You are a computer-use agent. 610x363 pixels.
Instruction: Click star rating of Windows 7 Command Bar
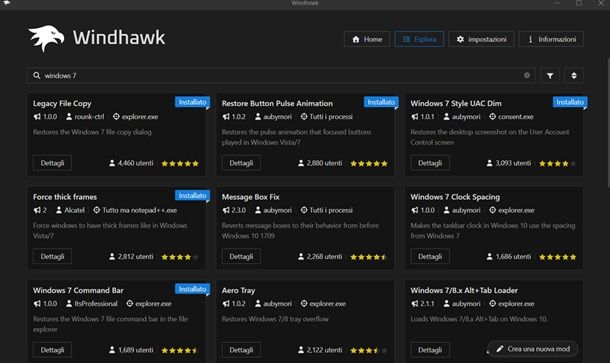click(180, 350)
